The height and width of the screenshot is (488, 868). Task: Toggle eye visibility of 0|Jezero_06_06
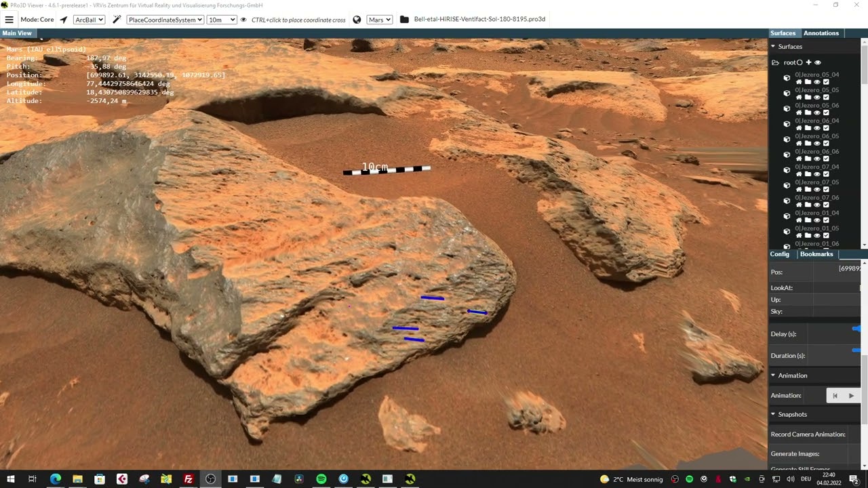coord(816,159)
